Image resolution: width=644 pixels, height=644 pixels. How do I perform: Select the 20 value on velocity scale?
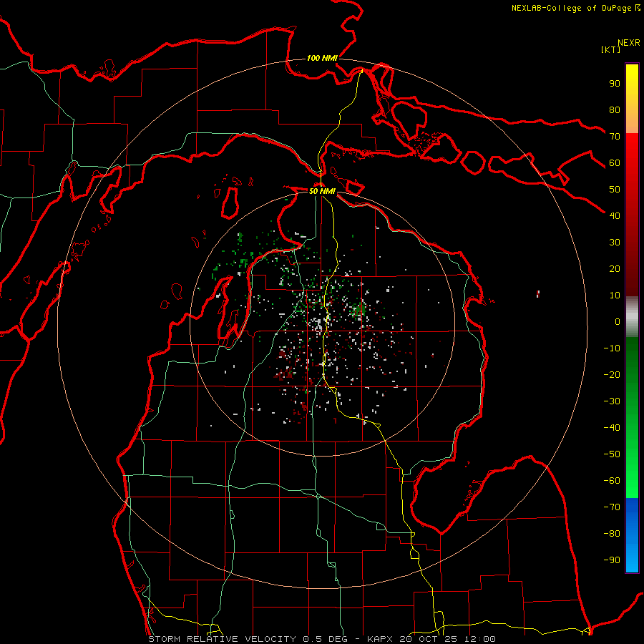pyautogui.click(x=615, y=269)
